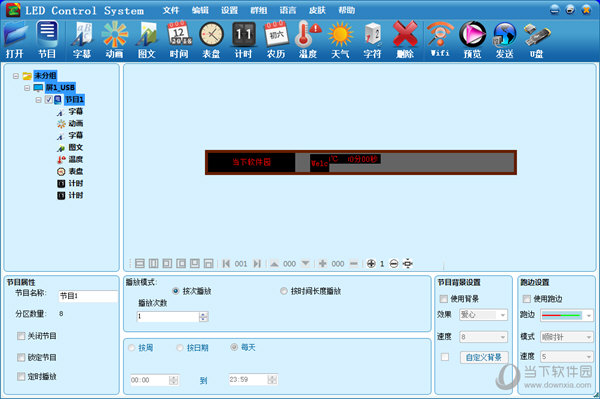
Task: Insert a 动画 animation area
Action: point(114,40)
